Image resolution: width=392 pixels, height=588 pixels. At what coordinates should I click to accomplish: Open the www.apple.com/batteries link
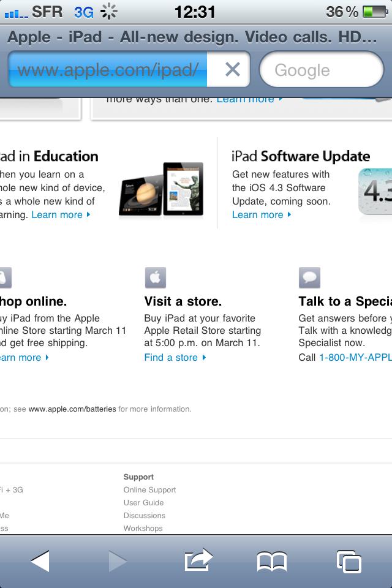click(x=72, y=409)
